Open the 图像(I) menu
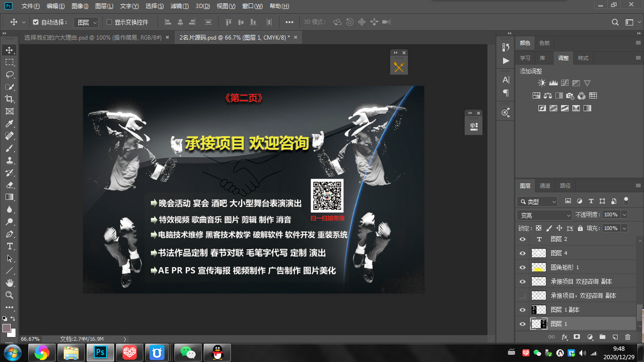Viewport: 644px width, 362px height. (80, 6)
